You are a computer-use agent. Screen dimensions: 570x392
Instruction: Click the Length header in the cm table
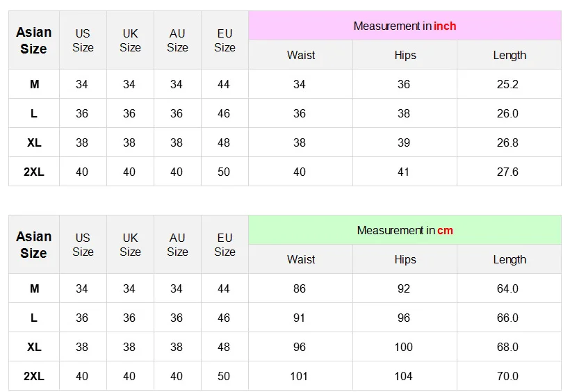click(509, 259)
